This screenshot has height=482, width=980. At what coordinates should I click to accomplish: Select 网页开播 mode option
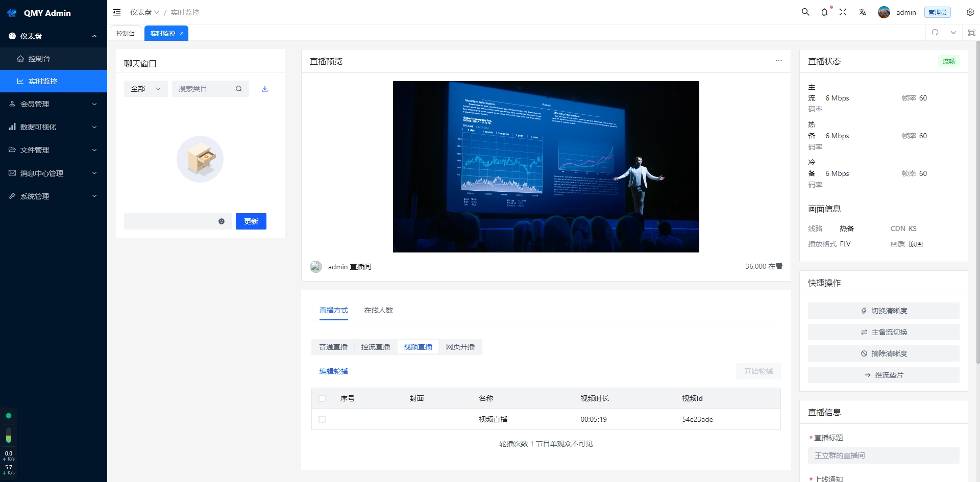coord(460,347)
